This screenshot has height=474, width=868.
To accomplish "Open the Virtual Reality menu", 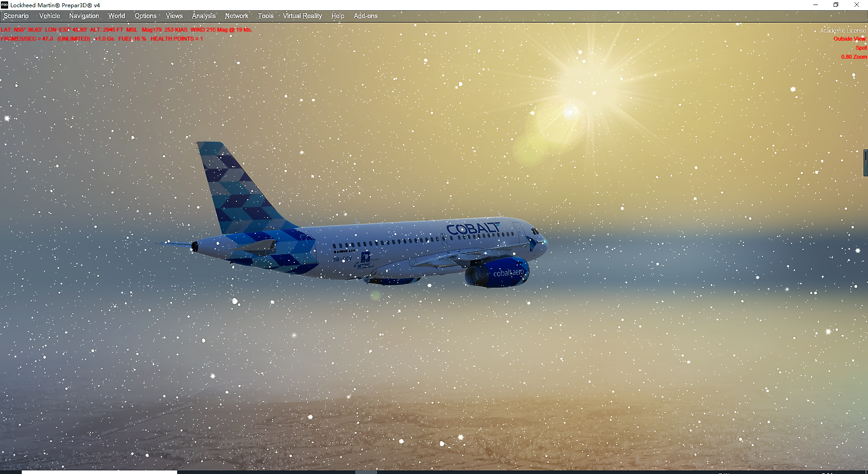I will [x=302, y=16].
